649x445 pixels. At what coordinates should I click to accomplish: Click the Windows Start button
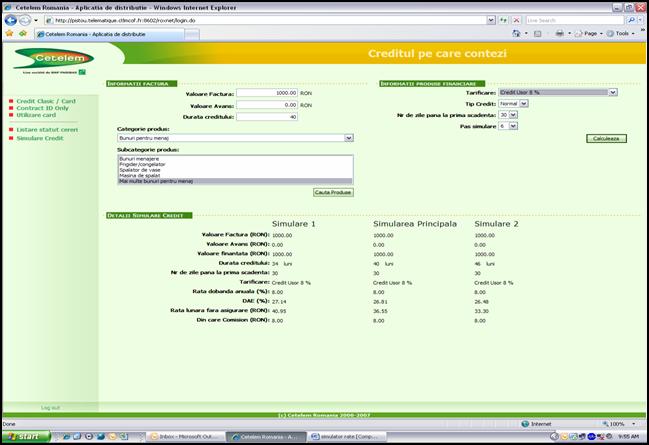(x=22, y=437)
